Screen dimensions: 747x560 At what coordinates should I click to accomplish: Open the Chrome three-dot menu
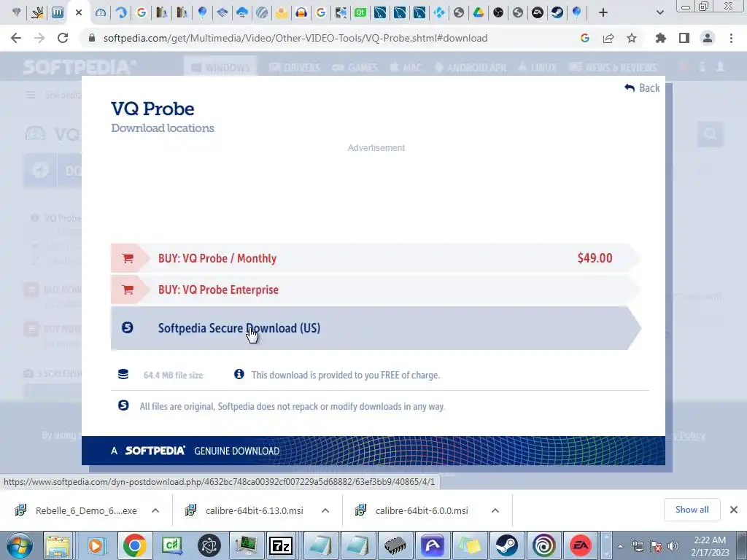click(731, 38)
